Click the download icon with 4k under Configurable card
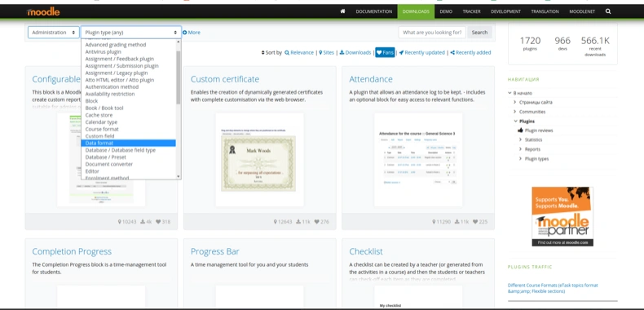The width and height of the screenshot is (644, 310). 143,222
